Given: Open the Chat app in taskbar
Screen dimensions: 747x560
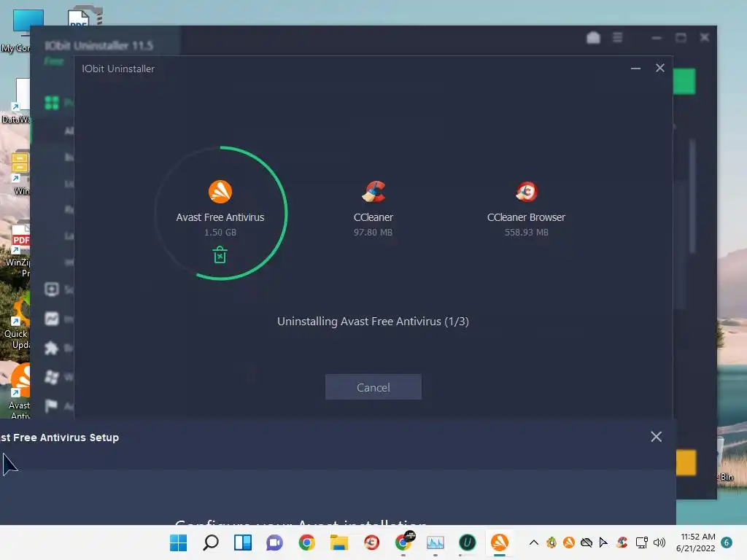Looking at the screenshot, I should click(274, 542).
